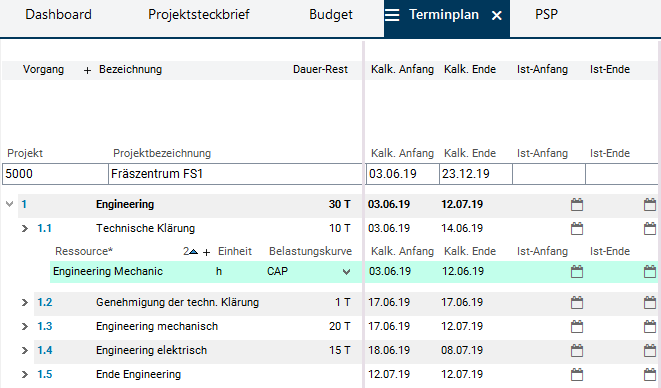Switch to the Projektsteckbrief tab
Image resolution: width=661 pixels, height=388 pixels.
pyautogui.click(x=199, y=15)
